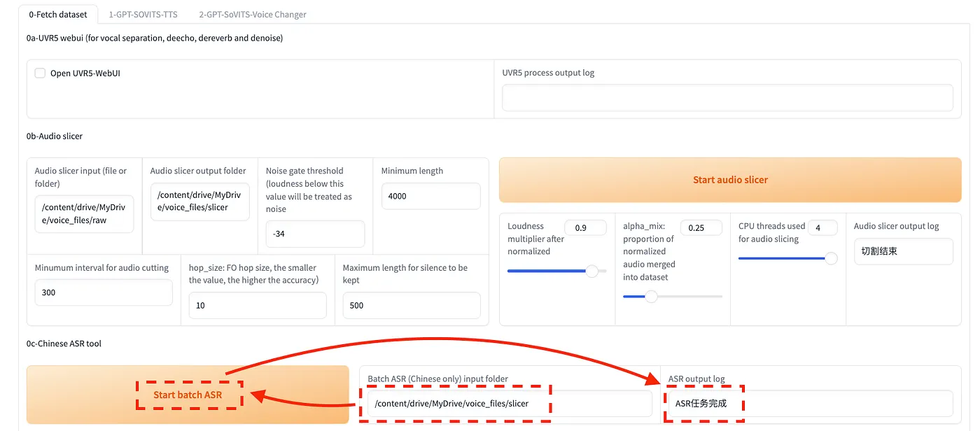Select the Maximum length for silence field
980x431 pixels.
(412, 305)
